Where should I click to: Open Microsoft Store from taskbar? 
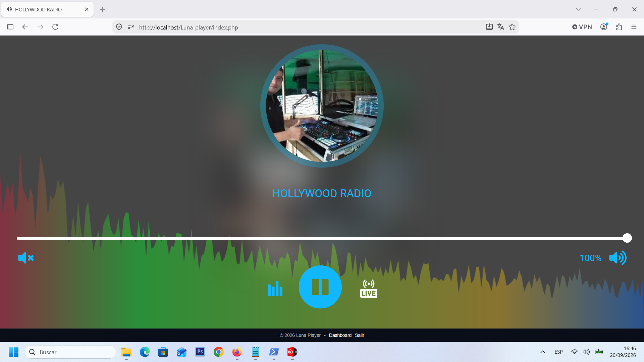point(163,352)
